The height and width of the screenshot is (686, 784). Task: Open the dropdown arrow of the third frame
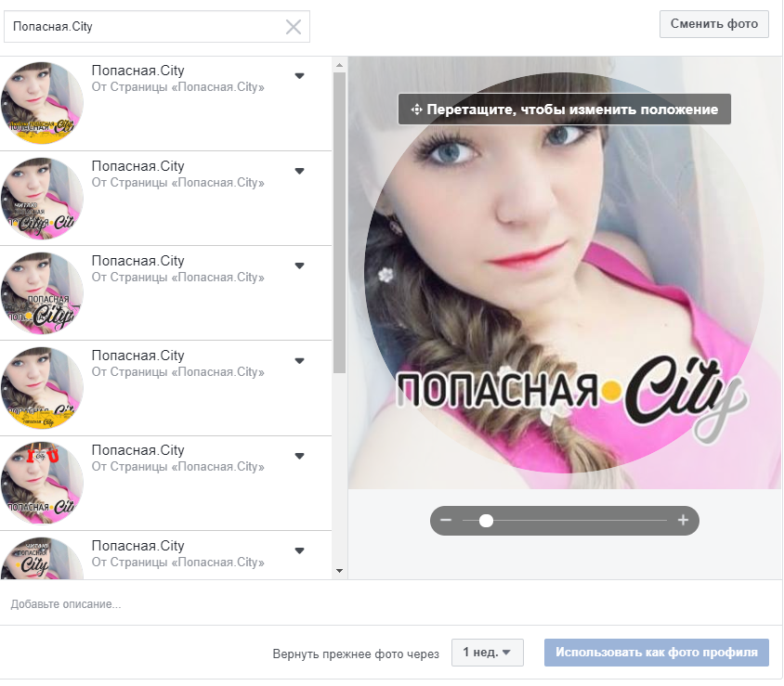299,265
